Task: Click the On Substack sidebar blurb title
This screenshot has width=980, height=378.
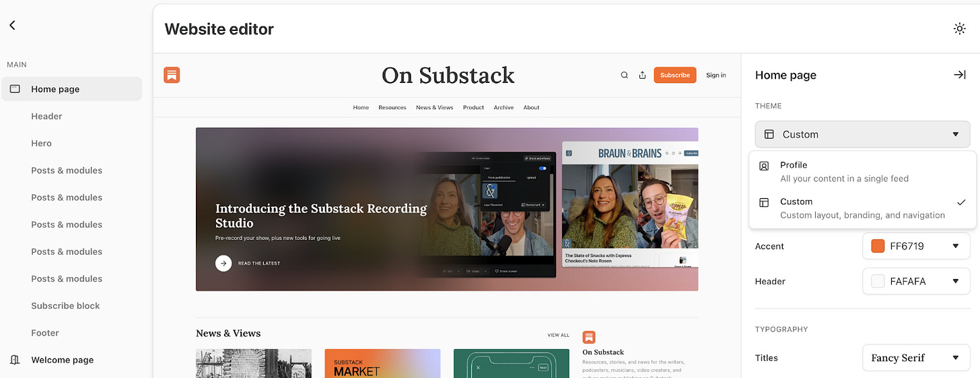Action: coord(603,352)
